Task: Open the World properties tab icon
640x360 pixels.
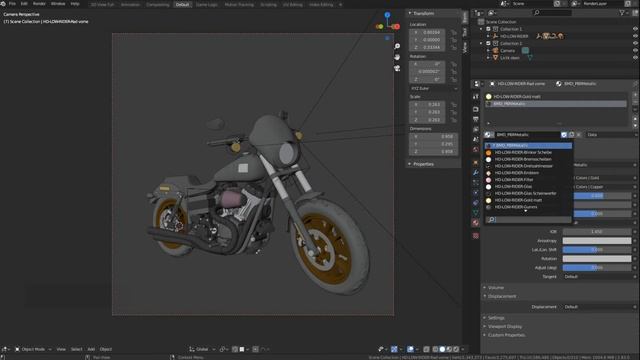Action: [x=476, y=149]
